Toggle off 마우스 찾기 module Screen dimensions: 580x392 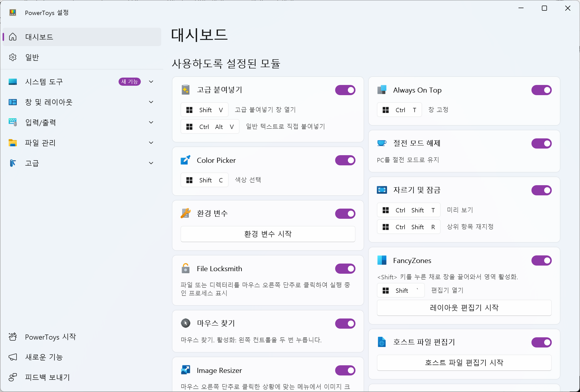pyautogui.click(x=345, y=323)
